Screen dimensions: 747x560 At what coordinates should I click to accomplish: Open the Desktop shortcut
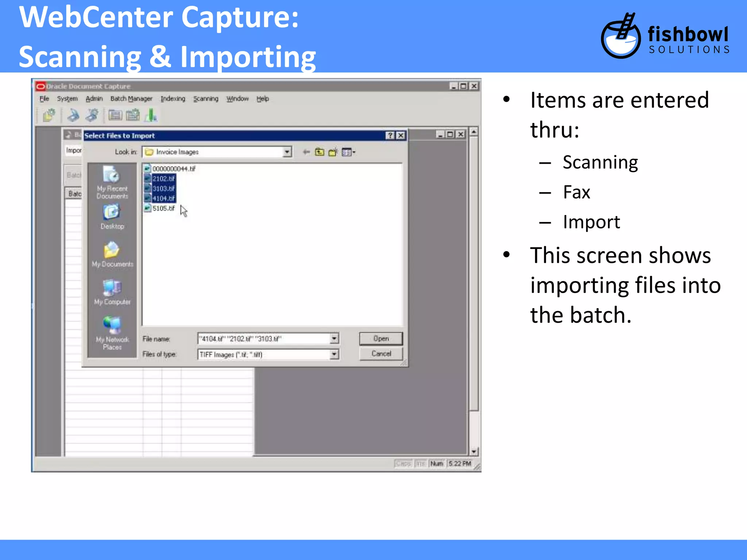112,217
